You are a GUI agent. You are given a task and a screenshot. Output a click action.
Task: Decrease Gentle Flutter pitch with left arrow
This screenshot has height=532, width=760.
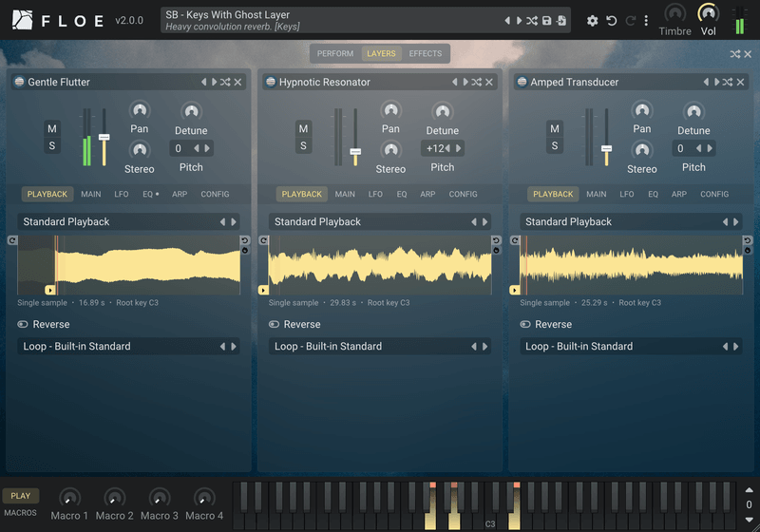196,148
